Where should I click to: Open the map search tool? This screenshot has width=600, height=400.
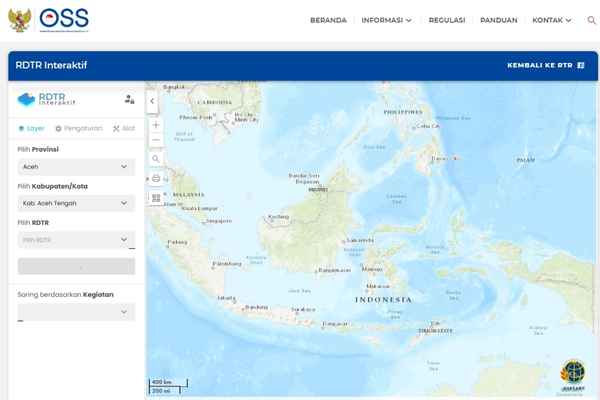pos(156,159)
